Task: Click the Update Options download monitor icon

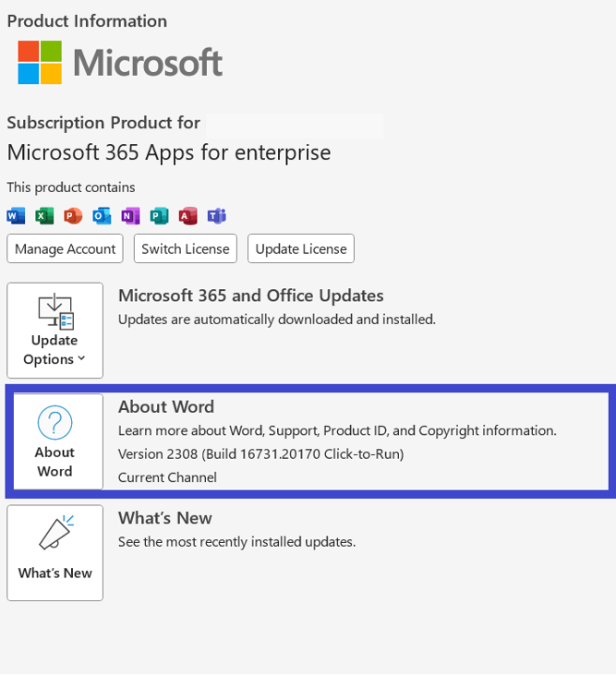Action: [56, 311]
